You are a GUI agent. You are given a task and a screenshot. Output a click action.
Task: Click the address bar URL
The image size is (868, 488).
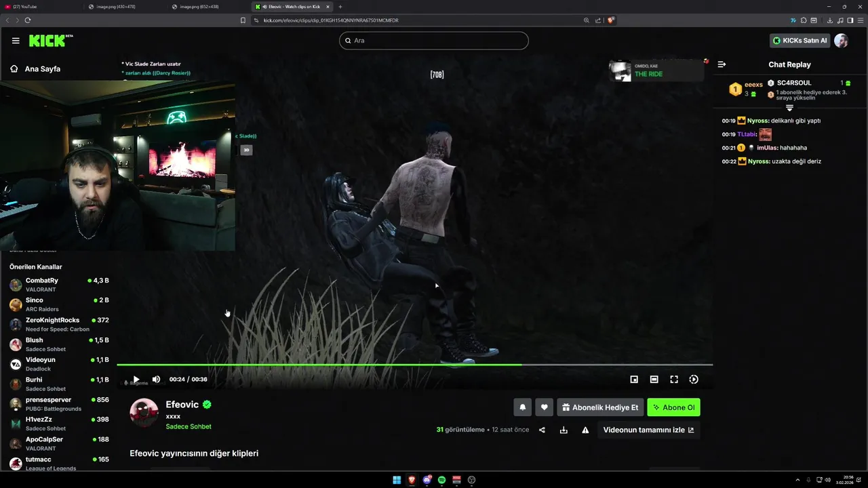pyautogui.click(x=331, y=20)
